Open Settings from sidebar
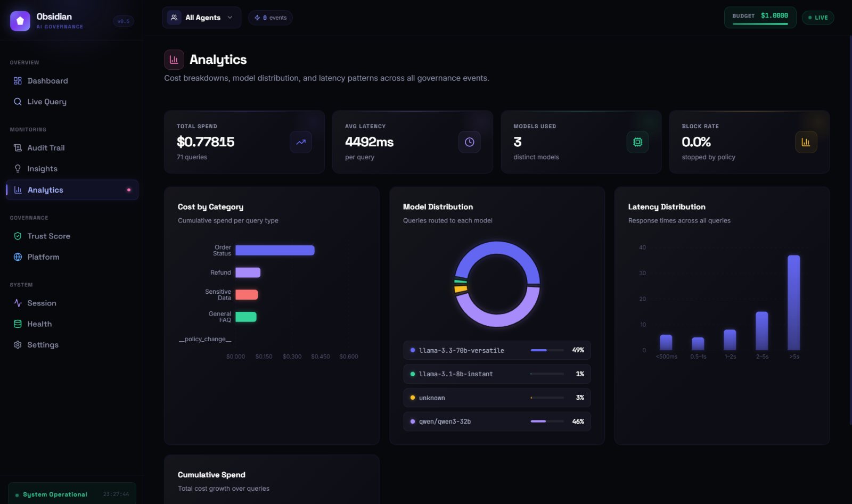 tap(72, 345)
